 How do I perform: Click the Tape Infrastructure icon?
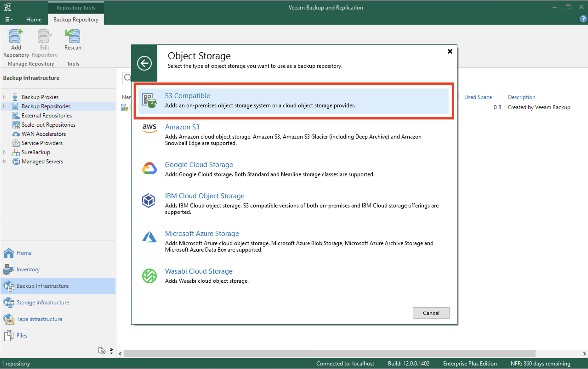click(9, 319)
